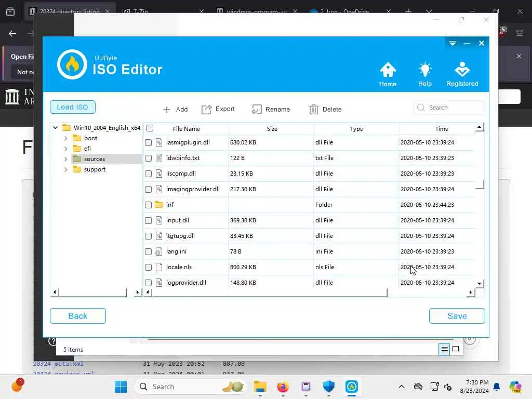Check the itgtupg.dll checkbox

coord(148,236)
